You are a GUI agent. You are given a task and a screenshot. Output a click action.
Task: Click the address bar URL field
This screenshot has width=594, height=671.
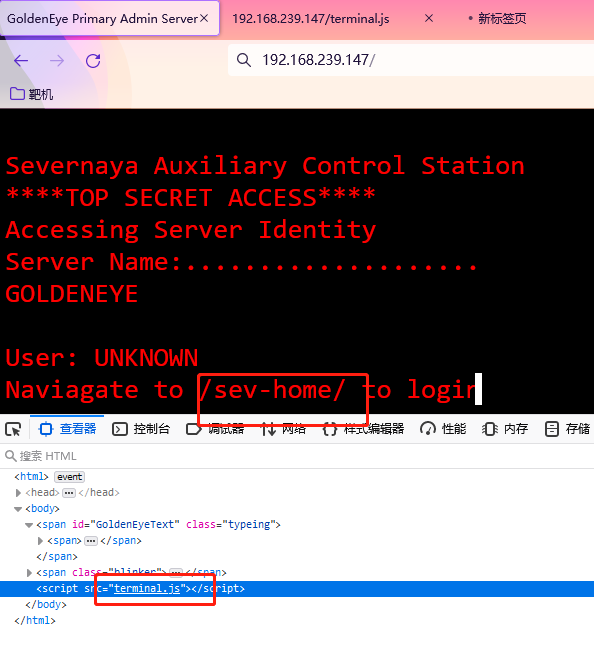point(411,60)
